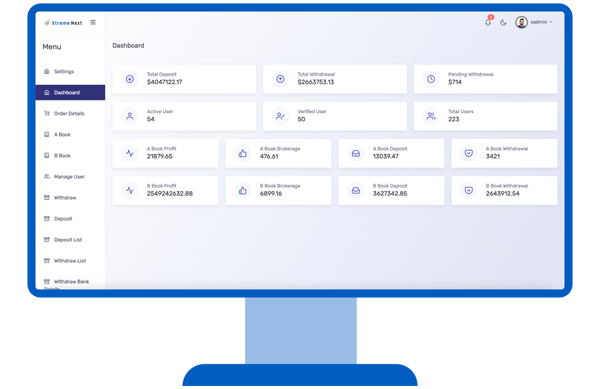Click the Pending Withdrawal value $714
This screenshot has width=600, height=389.
455,82
